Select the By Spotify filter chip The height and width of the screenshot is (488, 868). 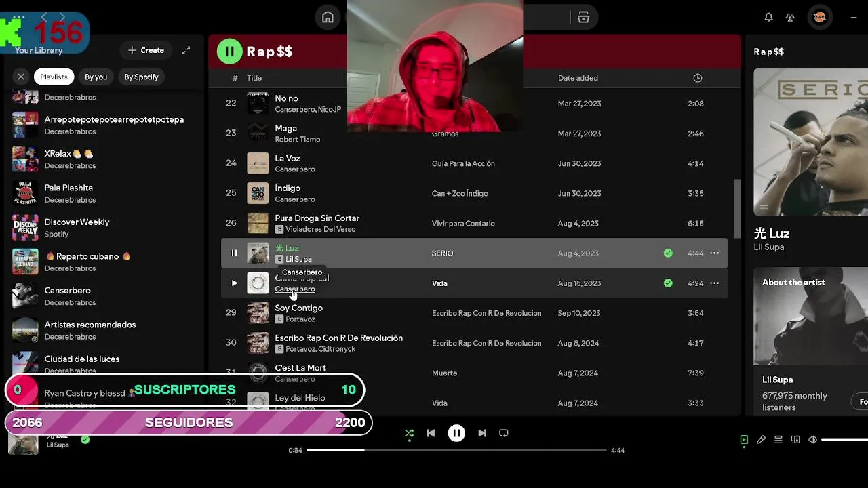pos(141,77)
